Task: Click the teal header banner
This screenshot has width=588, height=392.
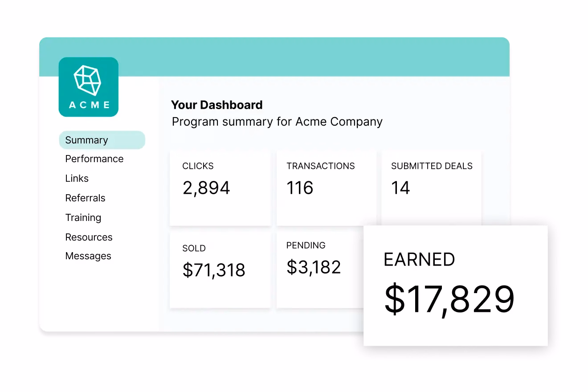Action: [x=312, y=57]
